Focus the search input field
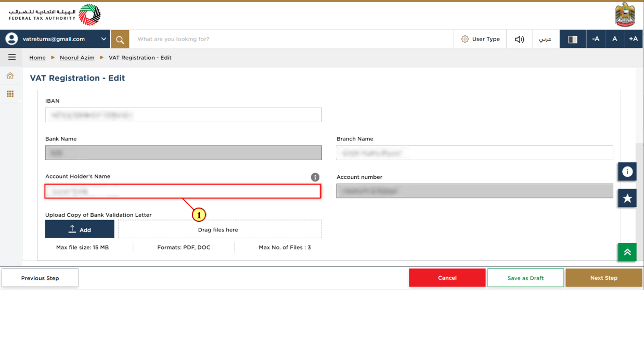The image size is (644, 337). pos(291,39)
